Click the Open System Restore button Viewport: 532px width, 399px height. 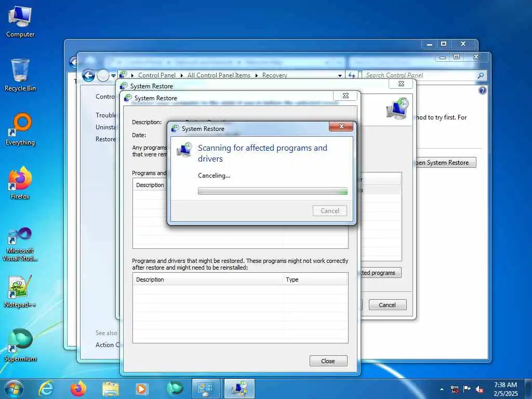445,163
